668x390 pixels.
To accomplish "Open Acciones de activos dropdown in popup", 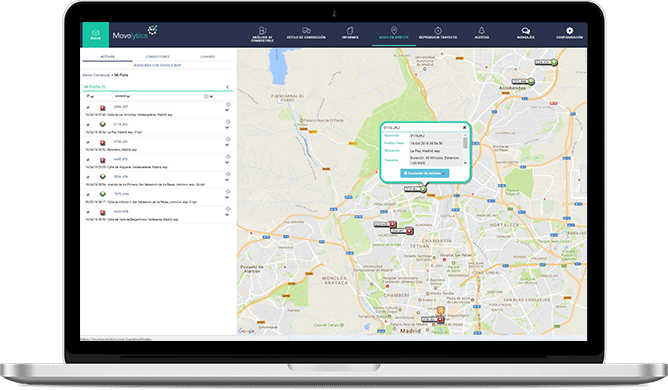I will 425,173.
